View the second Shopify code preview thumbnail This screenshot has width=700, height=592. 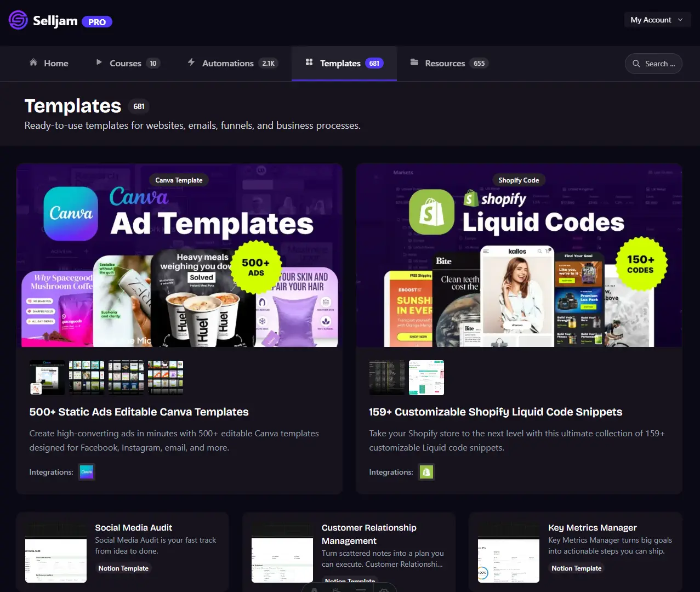(x=426, y=378)
